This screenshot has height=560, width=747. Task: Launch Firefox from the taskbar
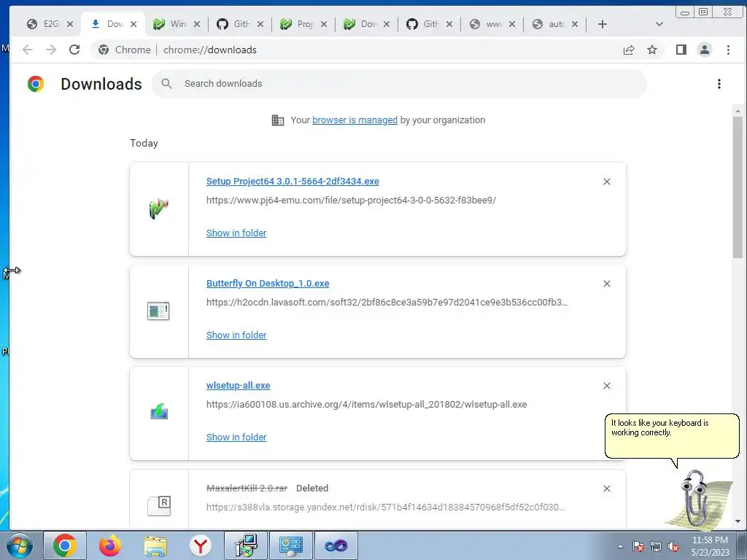point(110,545)
